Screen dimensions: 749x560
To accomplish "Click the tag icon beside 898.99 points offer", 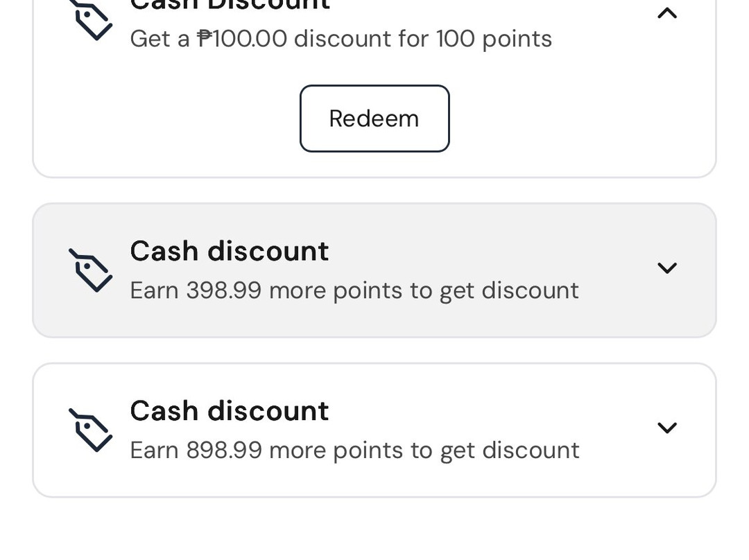I will [90, 430].
